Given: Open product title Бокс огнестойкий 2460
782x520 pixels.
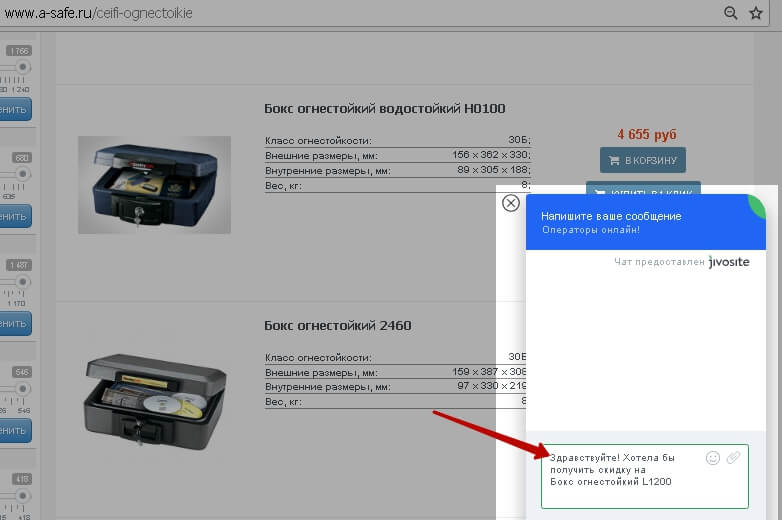Looking at the screenshot, I should point(337,325).
